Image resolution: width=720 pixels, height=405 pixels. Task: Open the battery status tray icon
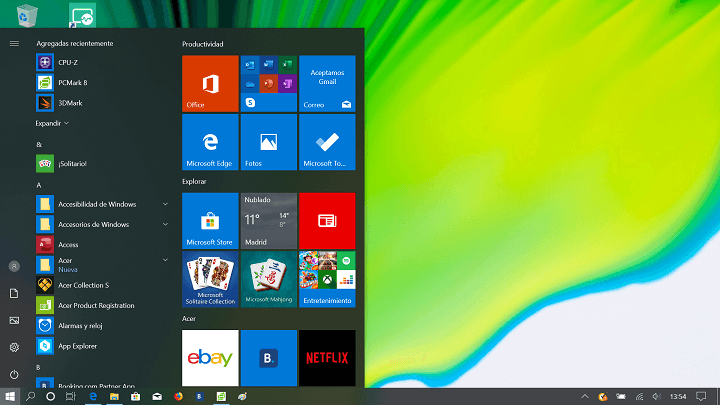click(x=621, y=396)
